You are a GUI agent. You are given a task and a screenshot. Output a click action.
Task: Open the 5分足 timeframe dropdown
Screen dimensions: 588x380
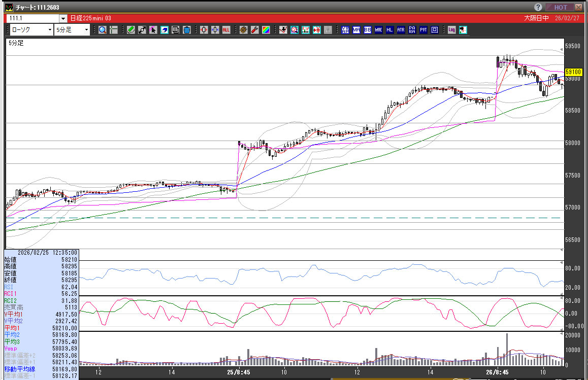[x=71, y=30]
